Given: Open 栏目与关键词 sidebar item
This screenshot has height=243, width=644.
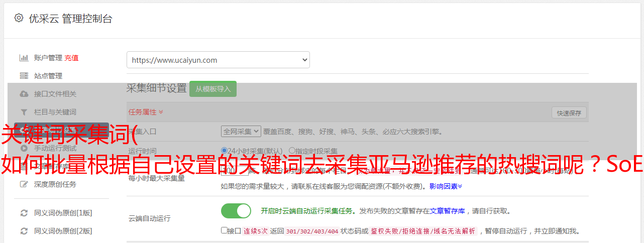Looking at the screenshot, I should (x=55, y=112).
